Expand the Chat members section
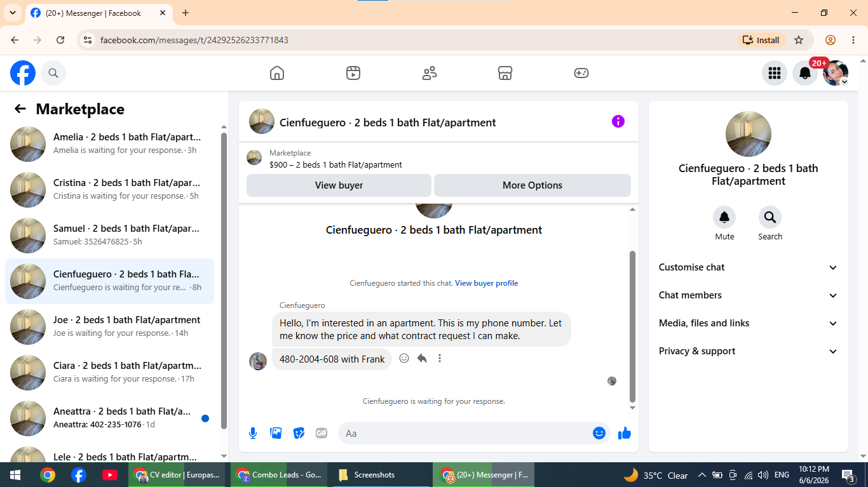 coord(749,295)
